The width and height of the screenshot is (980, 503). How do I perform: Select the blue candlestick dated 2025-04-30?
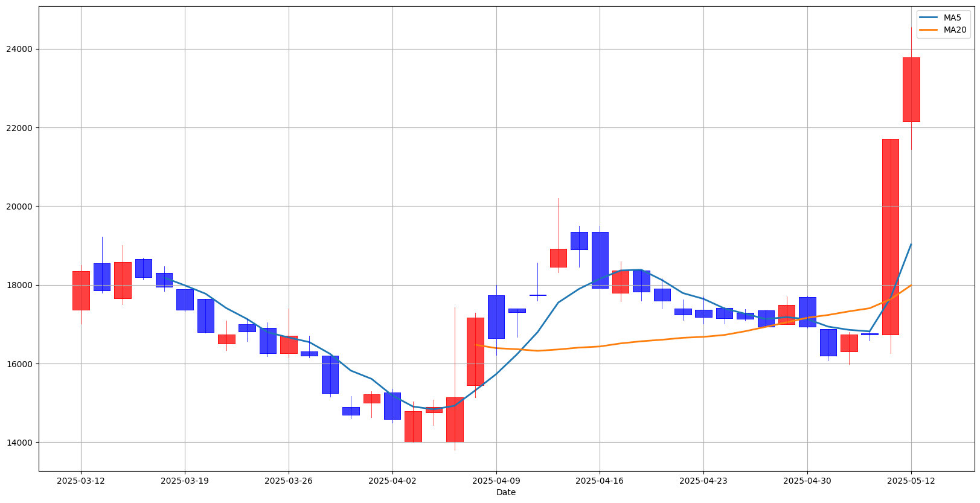tap(807, 312)
